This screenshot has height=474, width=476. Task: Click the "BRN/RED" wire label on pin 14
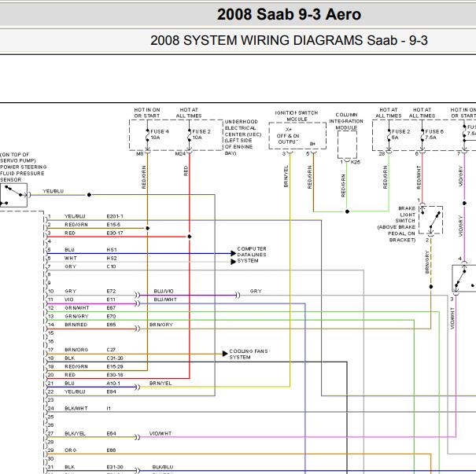click(x=76, y=325)
